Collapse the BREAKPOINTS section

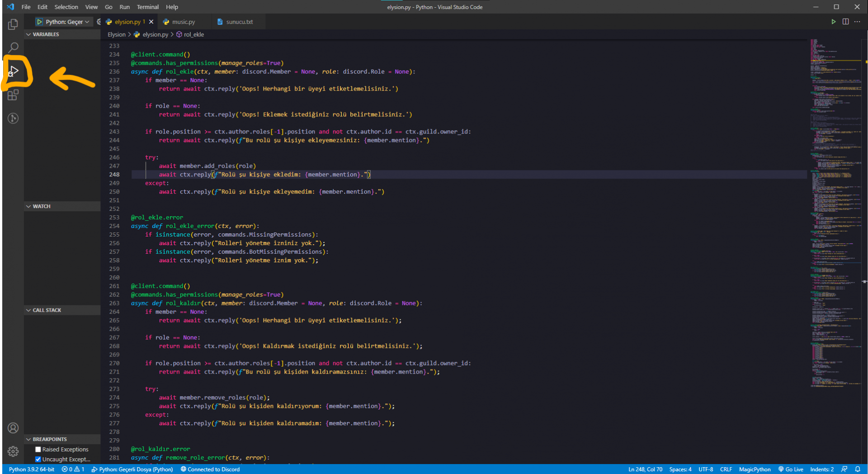pyautogui.click(x=62, y=439)
